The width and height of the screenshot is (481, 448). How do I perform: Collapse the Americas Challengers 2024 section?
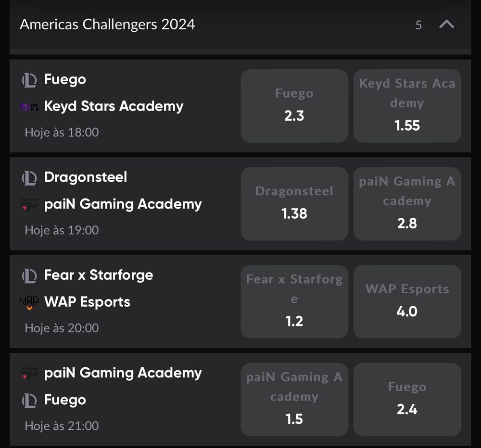pyautogui.click(x=446, y=24)
